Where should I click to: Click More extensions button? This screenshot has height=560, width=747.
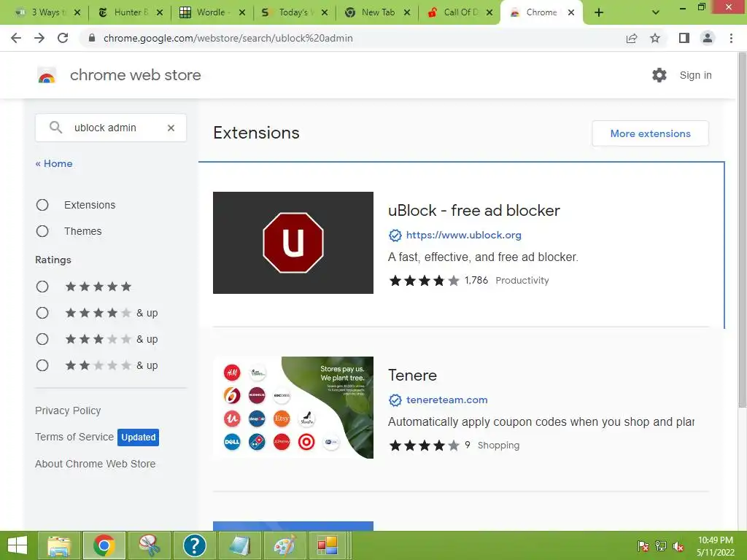pyautogui.click(x=650, y=134)
